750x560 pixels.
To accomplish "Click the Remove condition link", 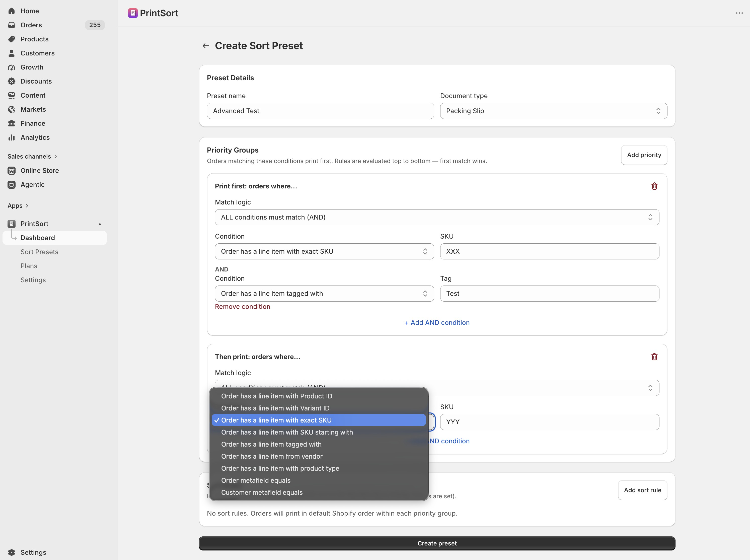I will point(243,306).
